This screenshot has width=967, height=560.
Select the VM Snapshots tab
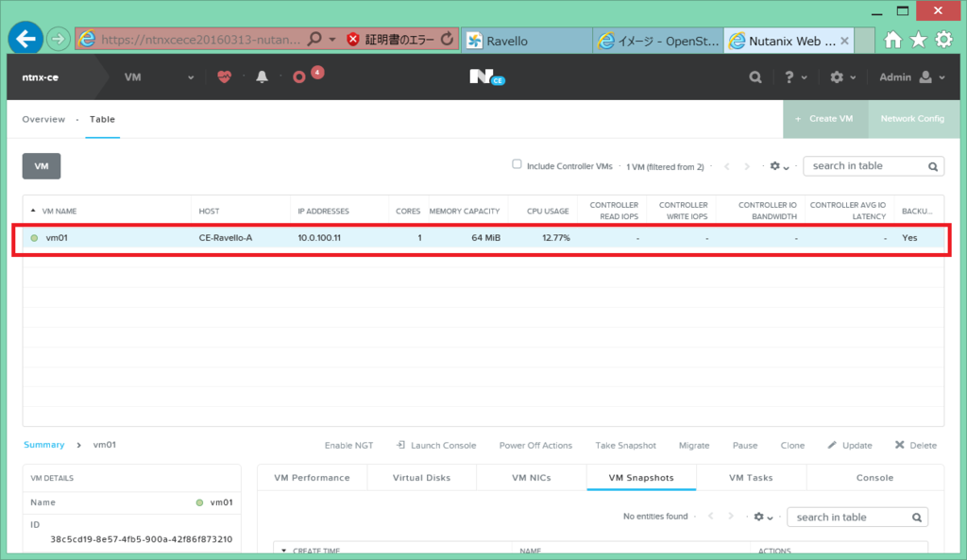(x=641, y=477)
